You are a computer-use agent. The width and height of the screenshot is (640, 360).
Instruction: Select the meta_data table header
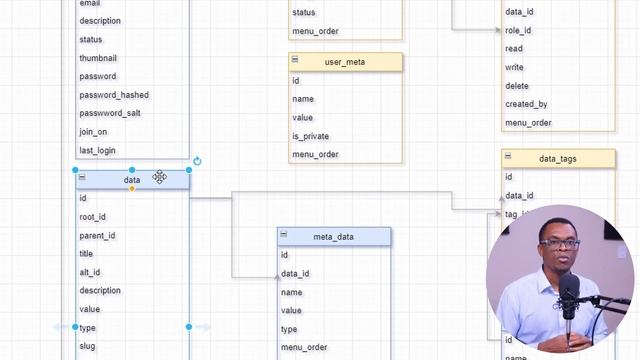click(334, 237)
